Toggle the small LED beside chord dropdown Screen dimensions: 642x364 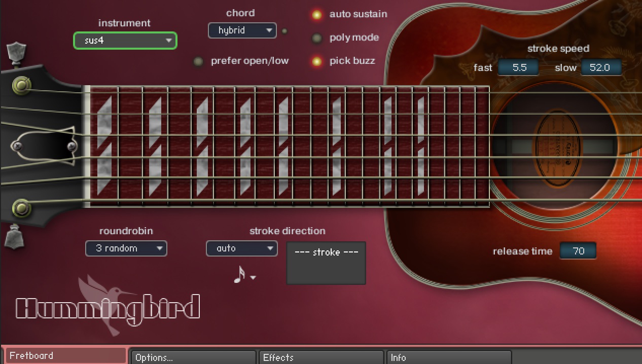point(284,31)
